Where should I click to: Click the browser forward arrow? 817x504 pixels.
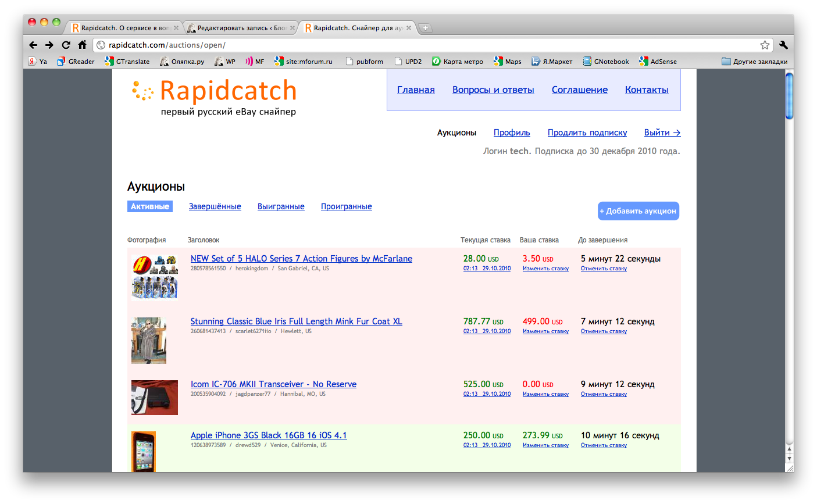tap(49, 45)
